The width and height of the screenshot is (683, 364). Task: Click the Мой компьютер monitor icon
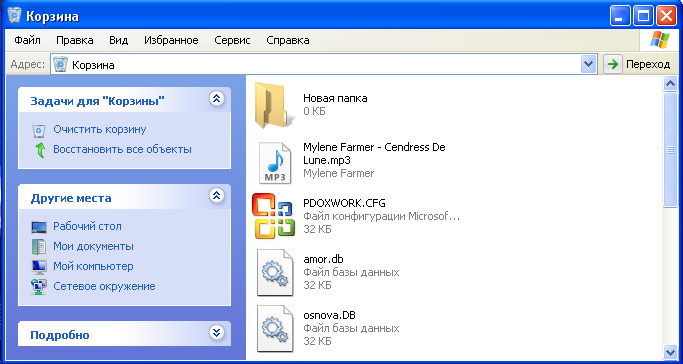[39, 266]
